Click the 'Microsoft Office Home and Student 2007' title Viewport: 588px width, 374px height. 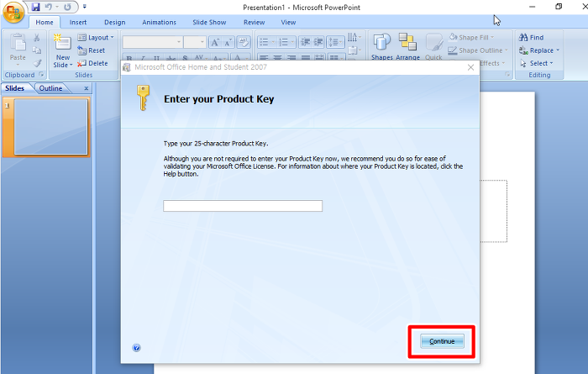point(201,67)
